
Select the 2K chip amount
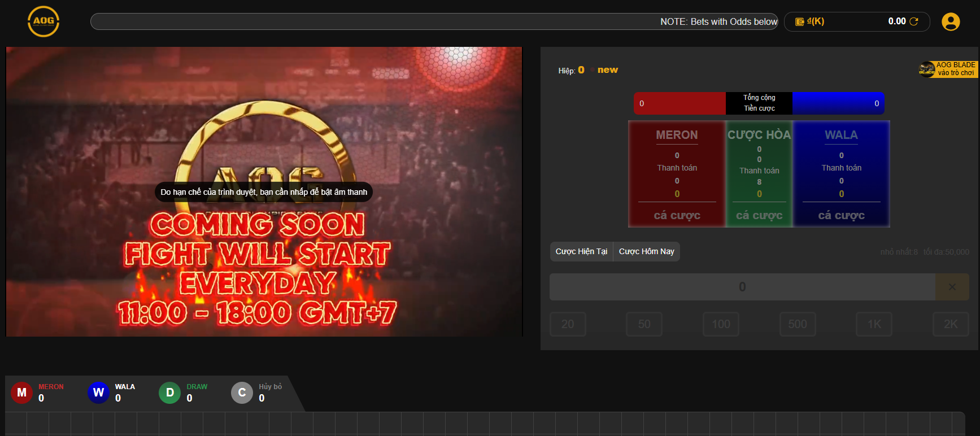pyautogui.click(x=951, y=324)
